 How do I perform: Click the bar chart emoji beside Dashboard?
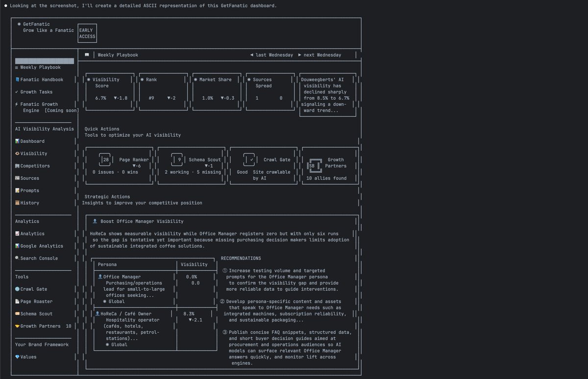pos(17,142)
